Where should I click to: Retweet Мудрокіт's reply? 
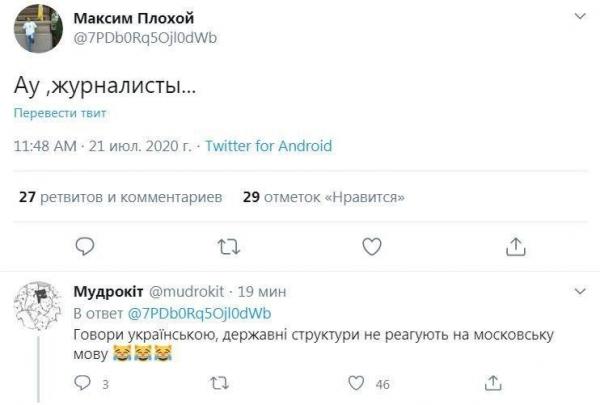[x=220, y=382]
